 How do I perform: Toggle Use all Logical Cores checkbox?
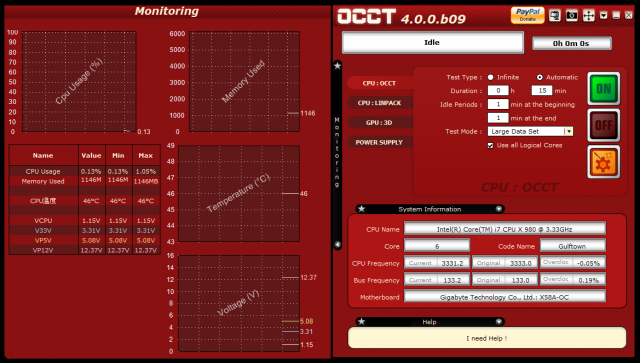point(490,145)
